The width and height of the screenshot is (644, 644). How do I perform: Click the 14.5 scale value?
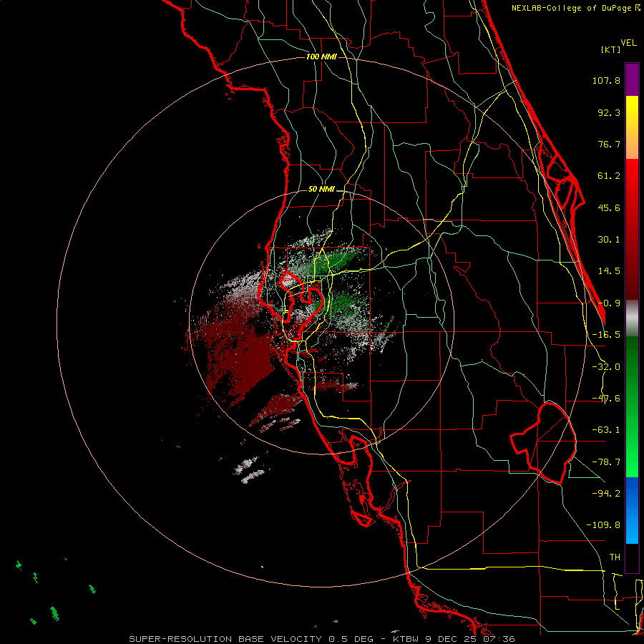[609, 271]
